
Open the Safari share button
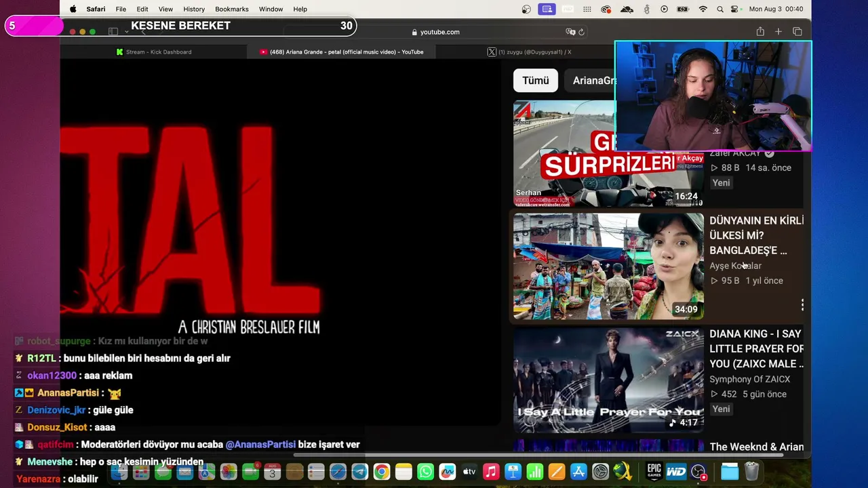[760, 31]
